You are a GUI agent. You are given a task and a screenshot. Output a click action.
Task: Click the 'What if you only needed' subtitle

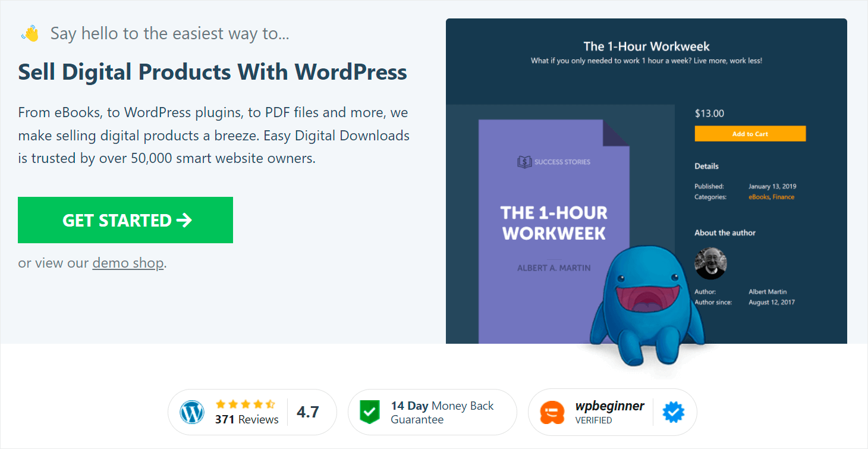(646, 61)
